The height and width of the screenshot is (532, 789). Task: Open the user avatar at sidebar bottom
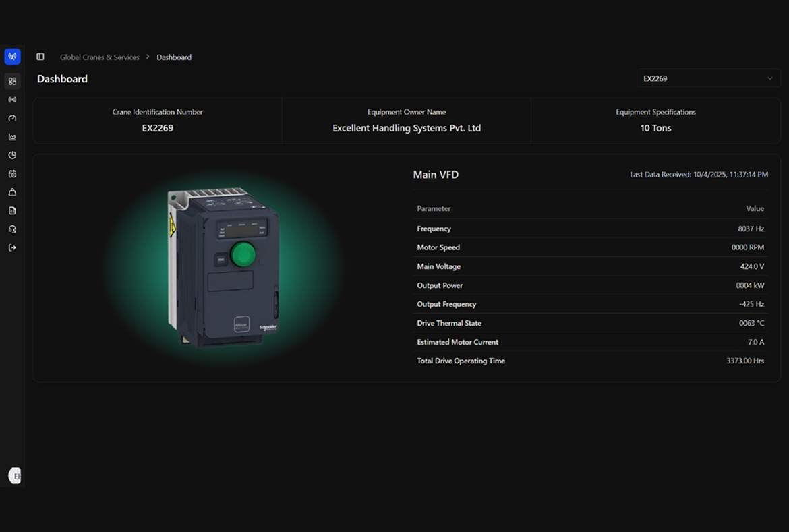click(15, 475)
